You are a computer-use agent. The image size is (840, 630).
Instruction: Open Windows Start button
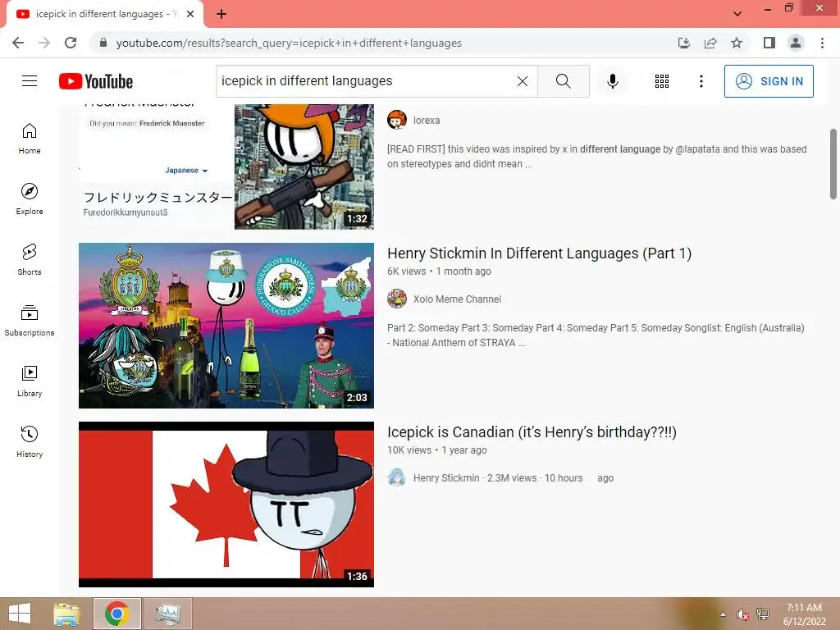click(x=20, y=614)
